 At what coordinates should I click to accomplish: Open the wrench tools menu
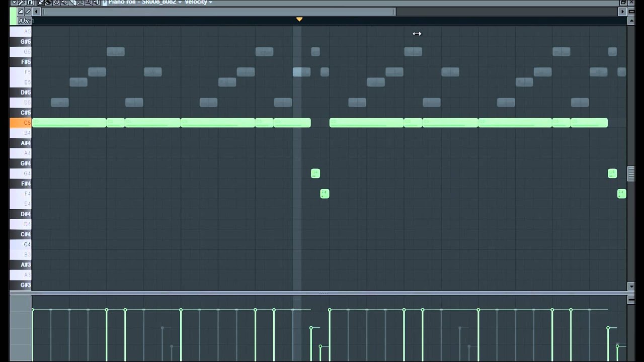click(22, 2)
